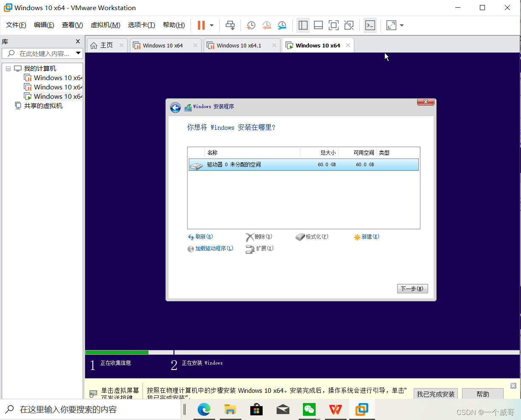This screenshot has width=521, height=420.
Task: Open the 查看(V) menu
Action: (73, 25)
